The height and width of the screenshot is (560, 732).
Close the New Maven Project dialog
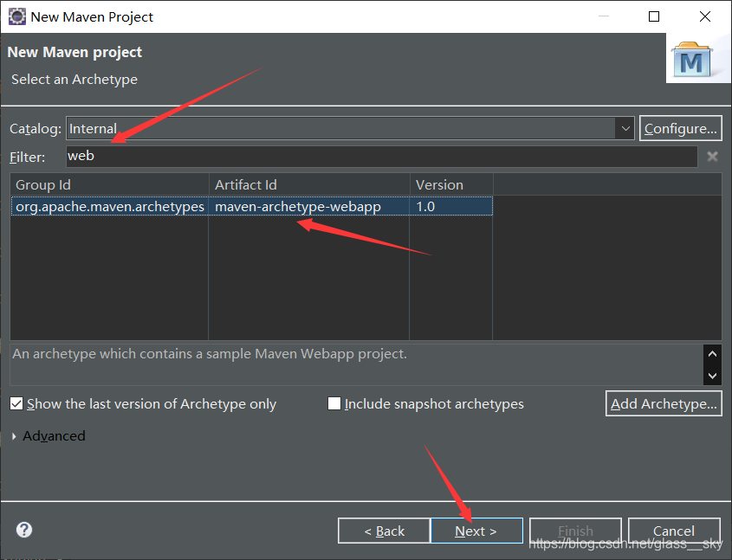click(705, 16)
